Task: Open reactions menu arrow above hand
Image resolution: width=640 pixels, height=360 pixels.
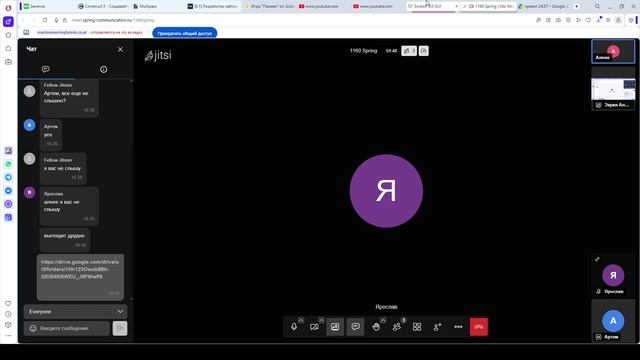Action: click(383, 320)
